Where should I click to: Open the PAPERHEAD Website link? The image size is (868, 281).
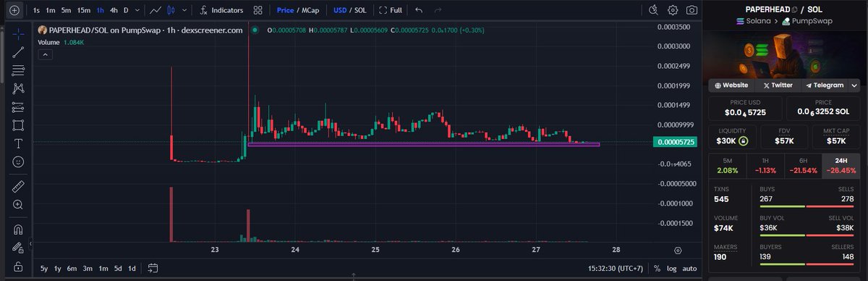coord(732,85)
